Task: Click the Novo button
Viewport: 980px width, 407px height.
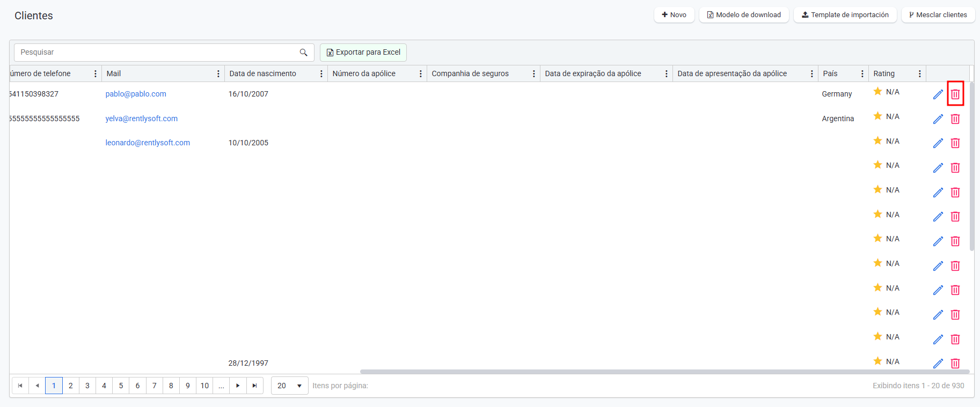Action: tap(674, 15)
